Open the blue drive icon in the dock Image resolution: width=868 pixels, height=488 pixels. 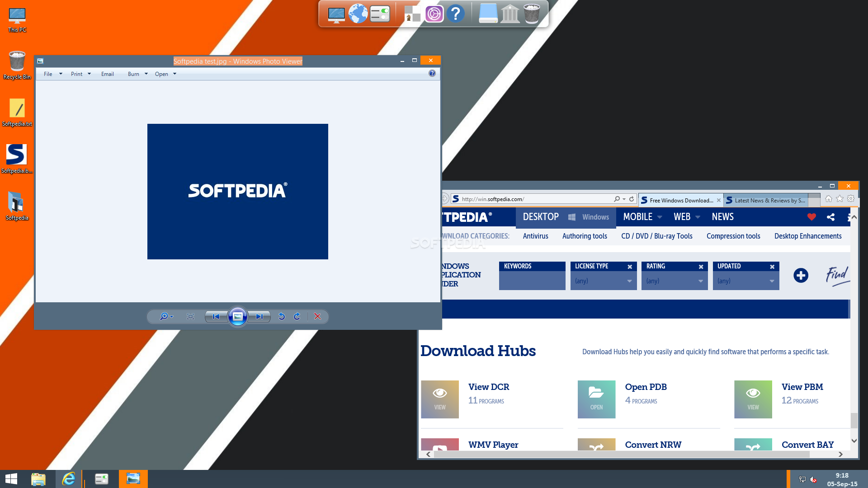[488, 14]
